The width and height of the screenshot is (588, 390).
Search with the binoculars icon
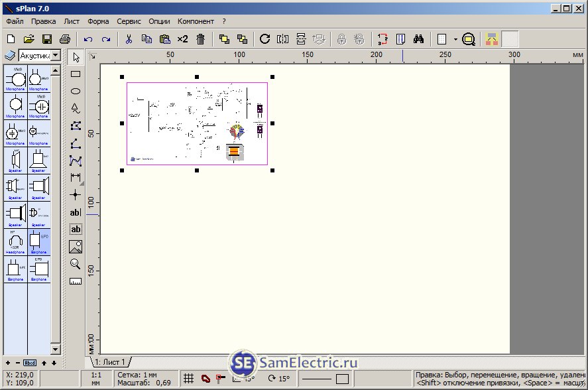(x=418, y=39)
